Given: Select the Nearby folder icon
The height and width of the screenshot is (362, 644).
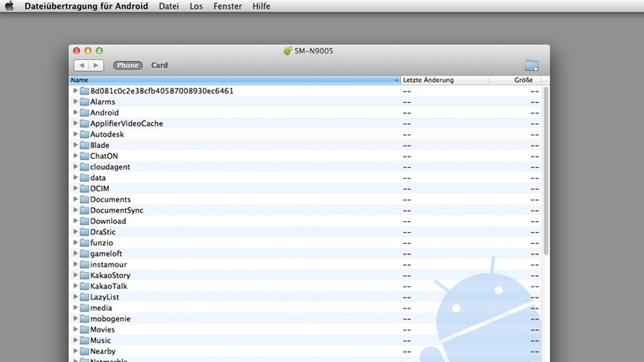Looking at the screenshot, I should [x=84, y=351].
